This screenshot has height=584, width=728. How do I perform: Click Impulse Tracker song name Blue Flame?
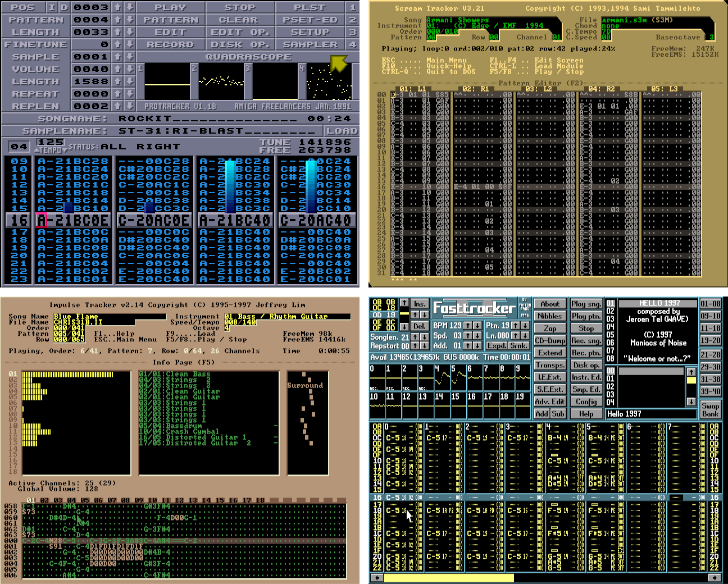point(76,317)
